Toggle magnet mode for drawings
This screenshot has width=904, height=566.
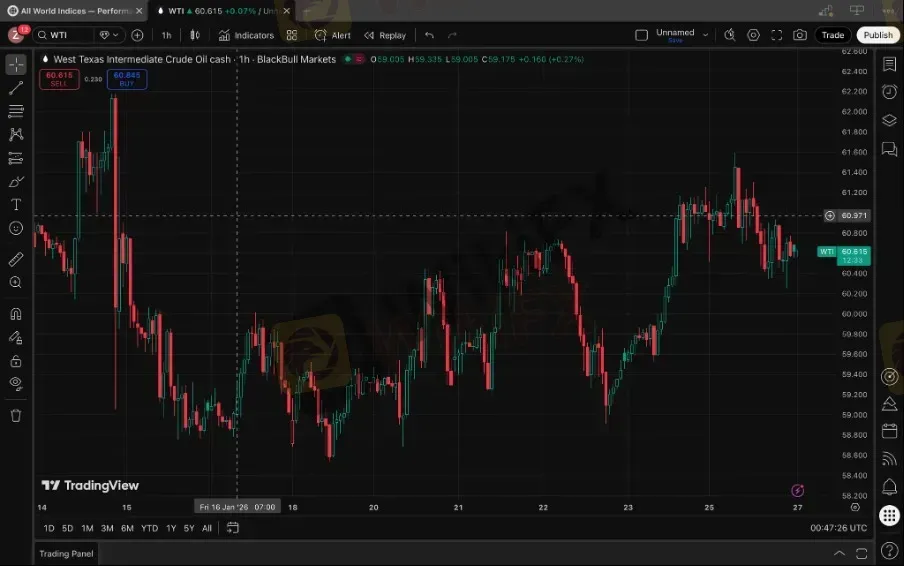(16, 314)
